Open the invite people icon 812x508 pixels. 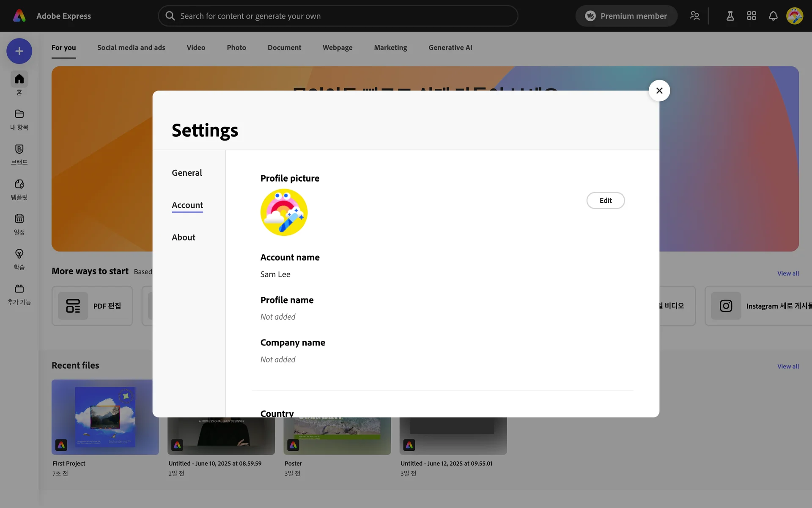click(x=694, y=16)
